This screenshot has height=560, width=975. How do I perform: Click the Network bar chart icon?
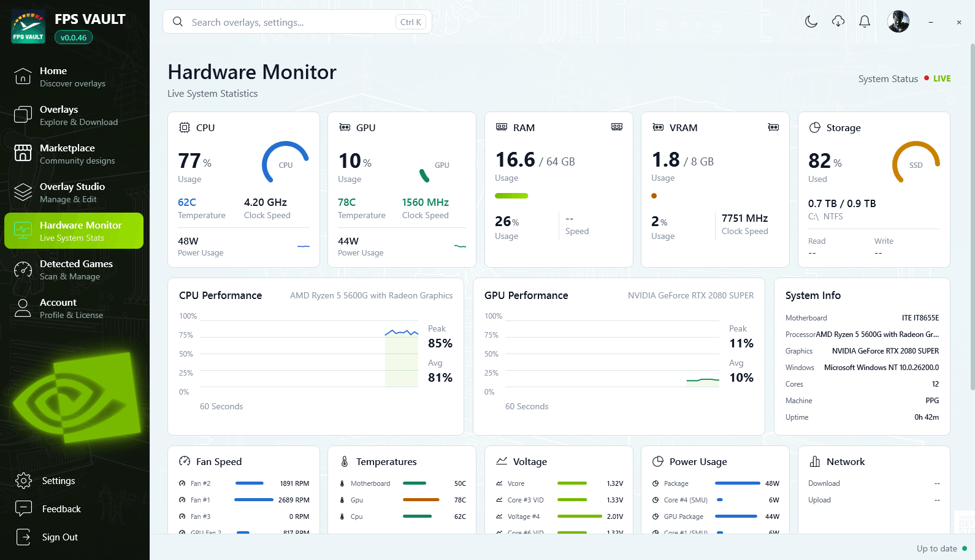[815, 461]
